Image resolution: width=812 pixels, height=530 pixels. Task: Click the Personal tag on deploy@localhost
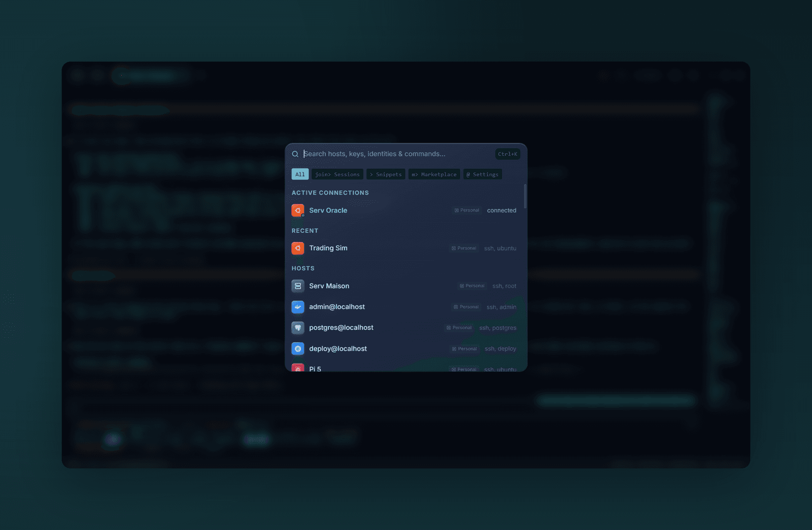click(x=465, y=349)
